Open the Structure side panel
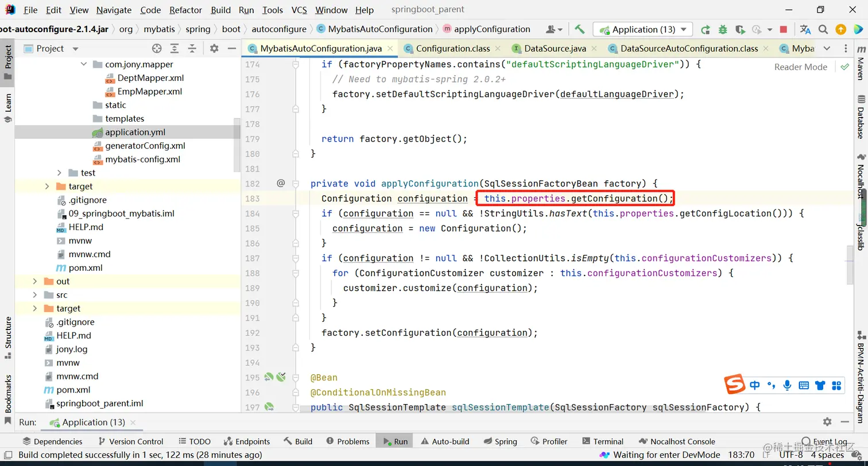Viewport: 868px width, 466px height. (8, 337)
